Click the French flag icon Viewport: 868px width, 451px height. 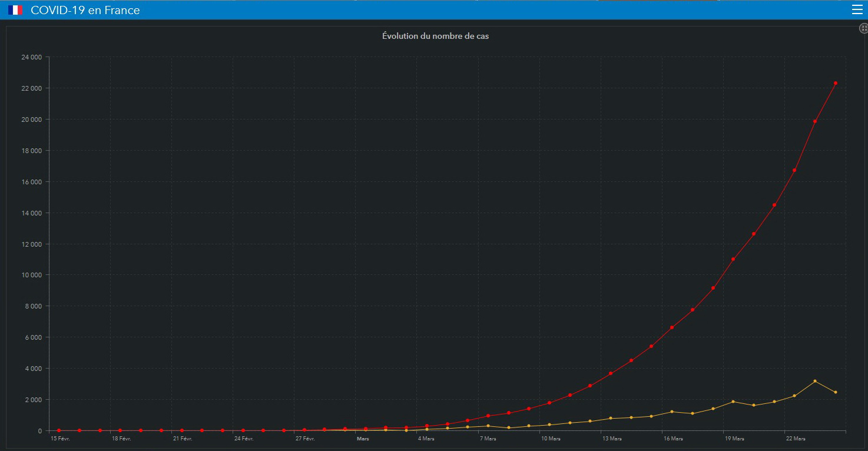(15, 10)
